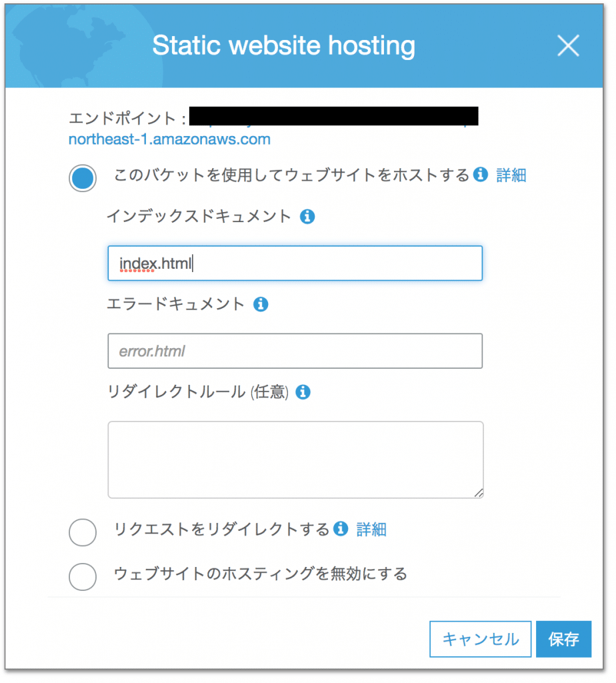Screen dimensions: 616x683
Task: Open 詳細 link for redirect requests option
Action: point(371,529)
